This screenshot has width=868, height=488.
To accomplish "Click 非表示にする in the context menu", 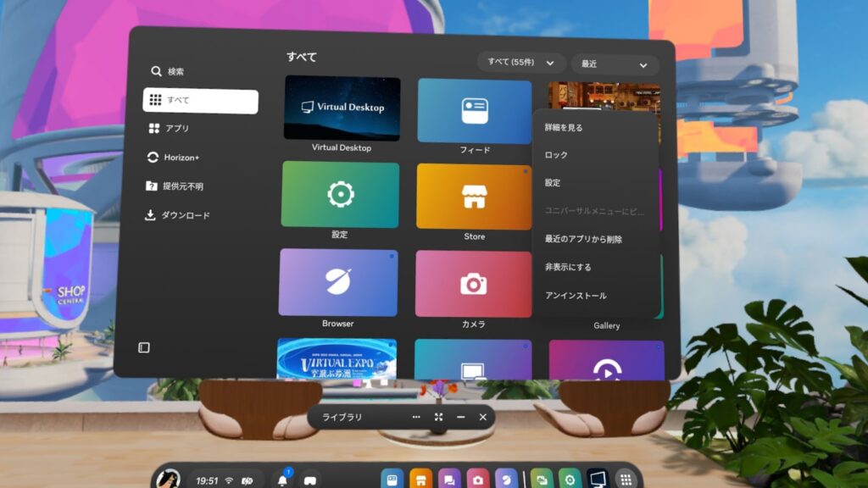I will tap(568, 268).
